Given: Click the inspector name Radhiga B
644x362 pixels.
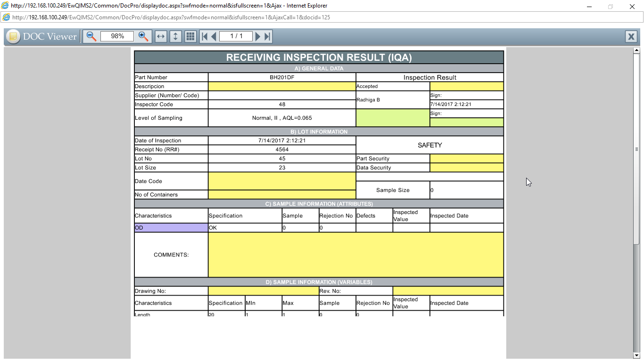Looking at the screenshot, I should [368, 100].
